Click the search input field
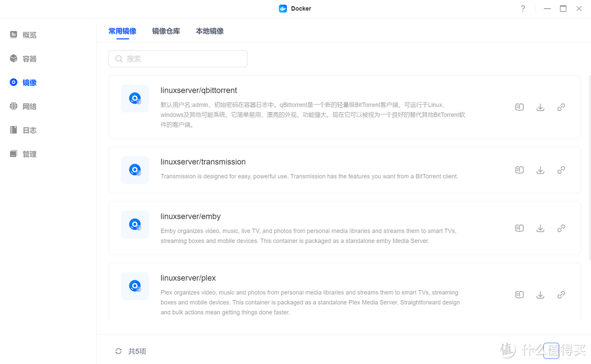 pyautogui.click(x=178, y=59)
